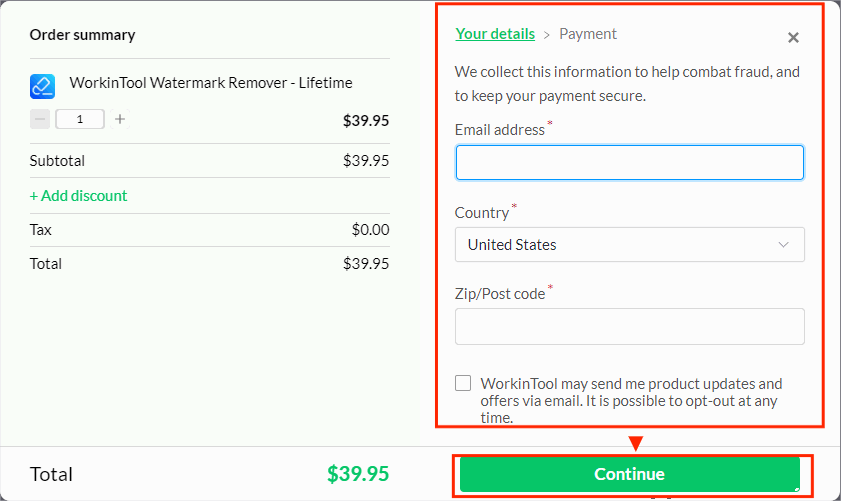Screen dimensions: 841x501
Task: Click the + Add discount link
Action: [79, 196]
